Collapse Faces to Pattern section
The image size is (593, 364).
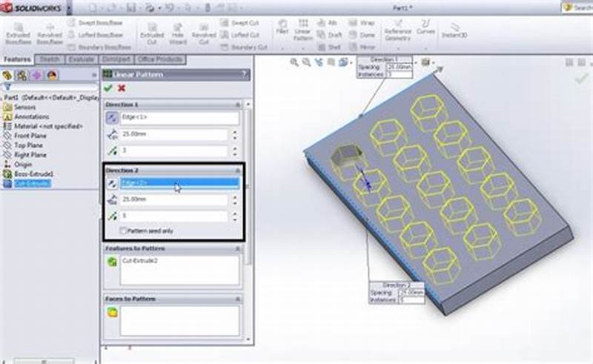238,299
